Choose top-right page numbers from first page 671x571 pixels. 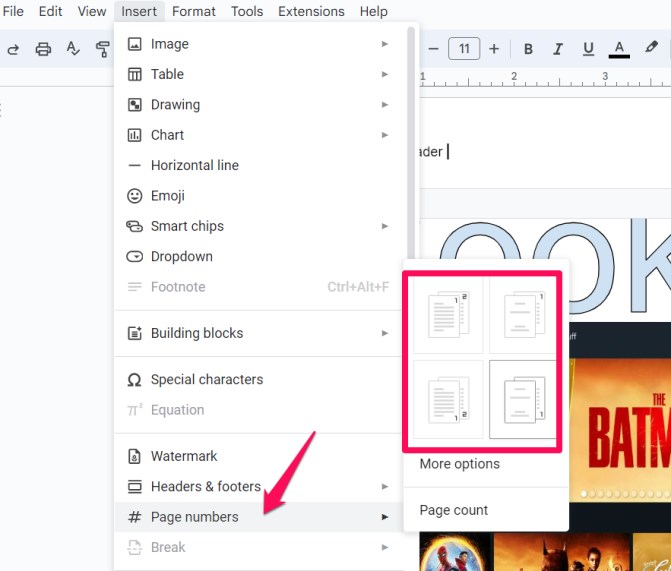pyautogui.click(x=448, y=315)
